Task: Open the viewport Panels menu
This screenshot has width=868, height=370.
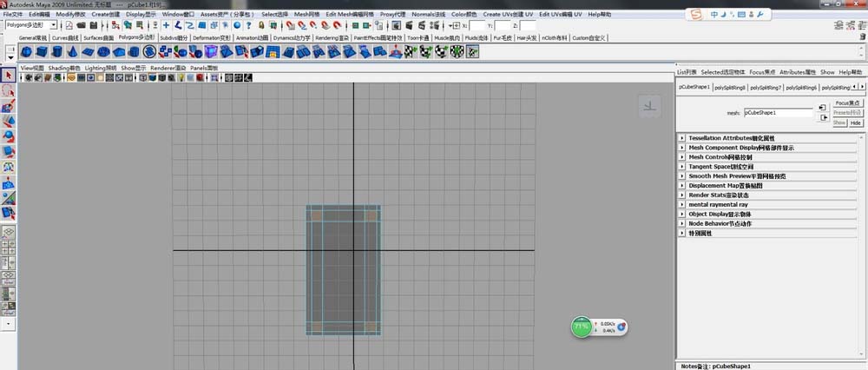Action: coord(204,68)
